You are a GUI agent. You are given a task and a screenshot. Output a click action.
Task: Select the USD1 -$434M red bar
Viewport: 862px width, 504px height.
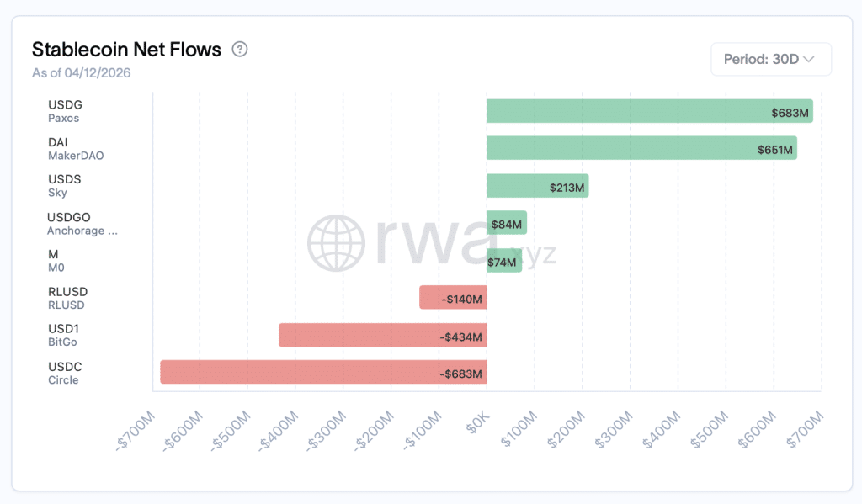(383, 335)
